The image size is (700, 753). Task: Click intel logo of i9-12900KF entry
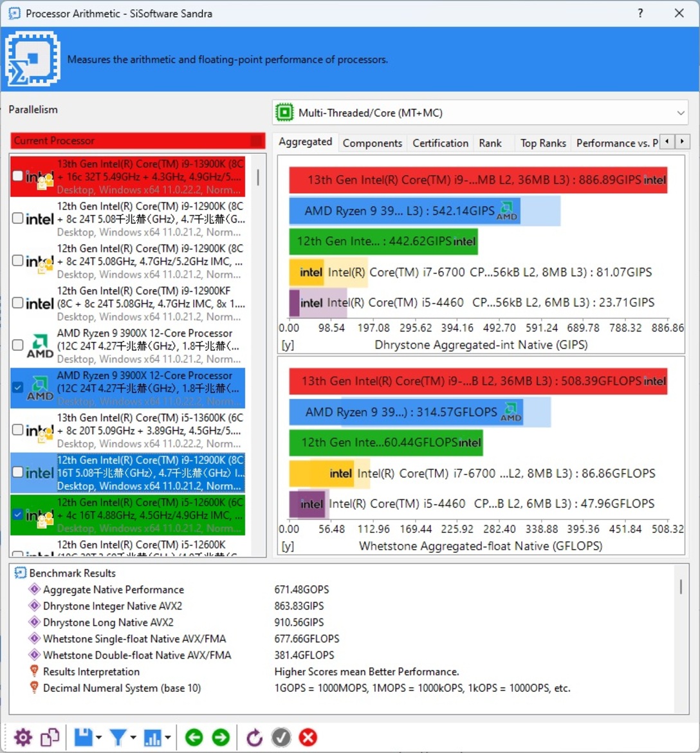pos(39,304)
